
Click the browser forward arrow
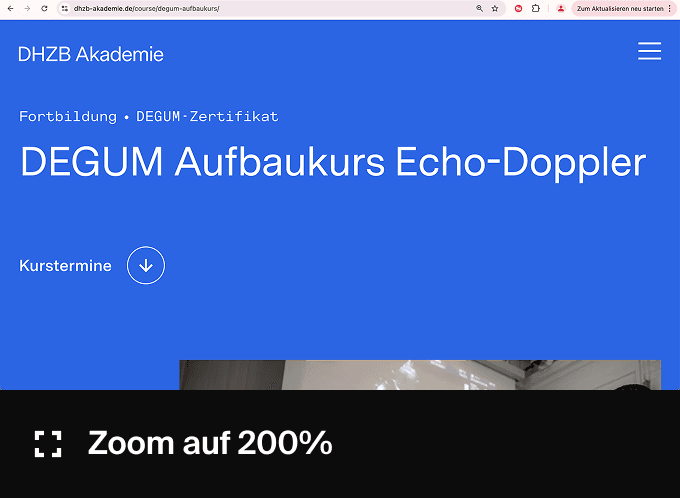point(27,8)
